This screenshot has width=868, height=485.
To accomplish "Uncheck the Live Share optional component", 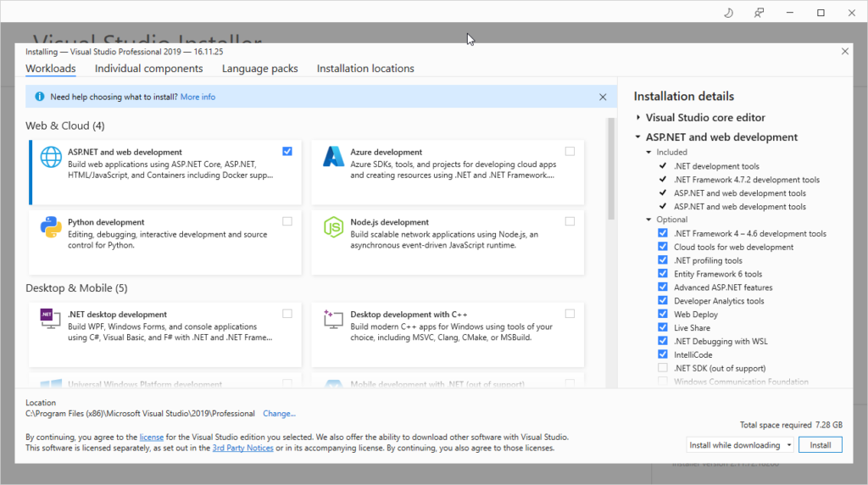I will (x=663, y=328).
